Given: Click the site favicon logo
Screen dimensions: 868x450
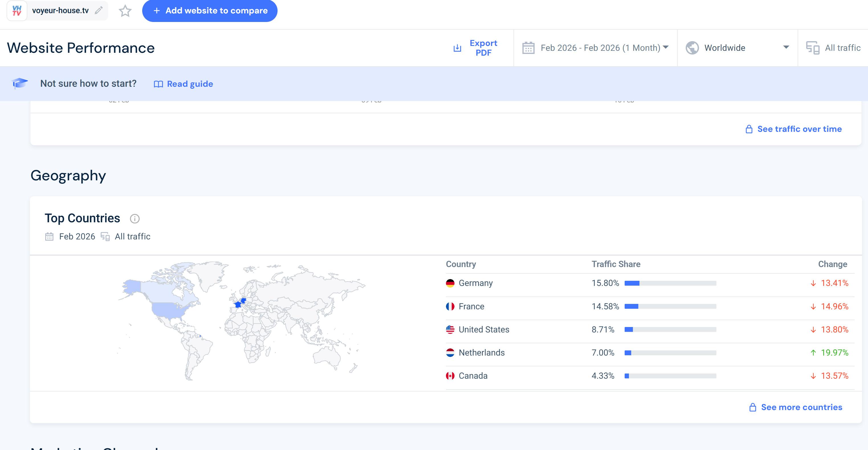Looking at the screenshot, I should click(17, 11).
